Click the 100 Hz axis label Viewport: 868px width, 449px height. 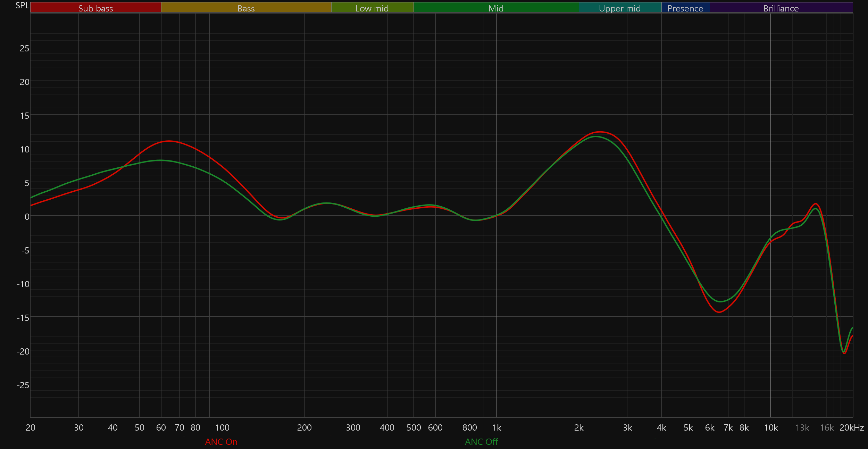click(x=222, y=427)
